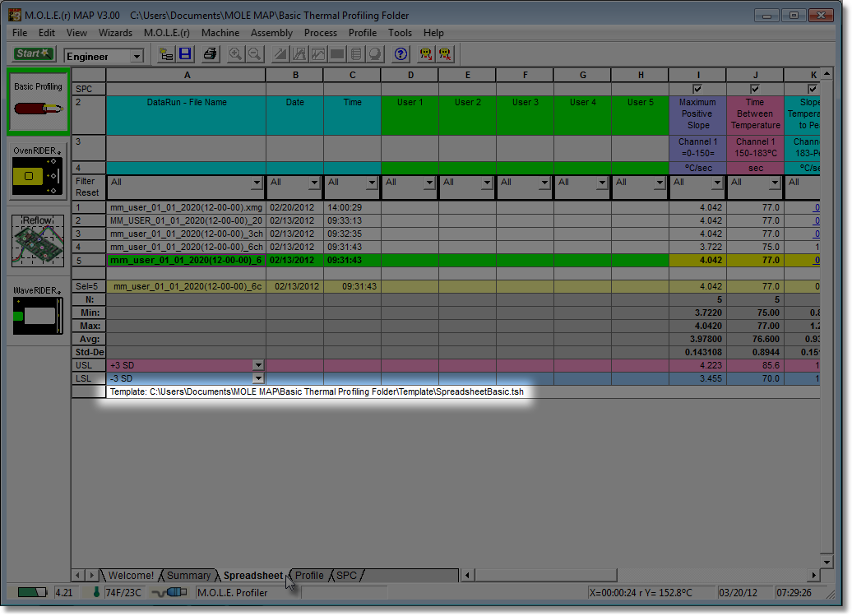Click the 02/20/2012 date cell
Image resolution: width=852 pixels, height=616 pixels.
tap(294, 207)
